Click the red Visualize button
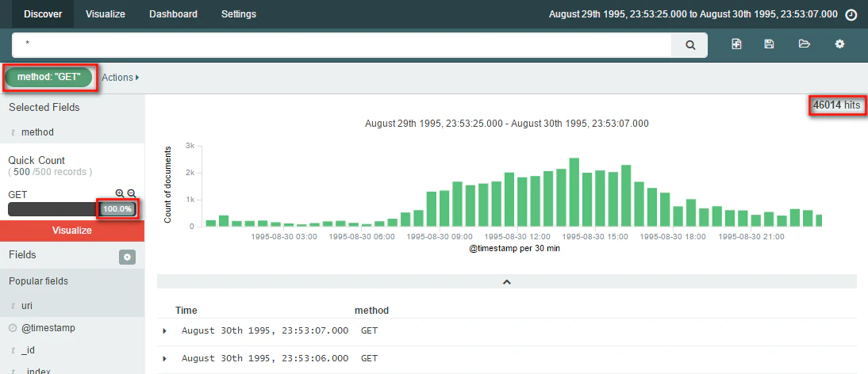Image resolution: width=868 pixels, height=374 pixels. (x=72, y=231)
